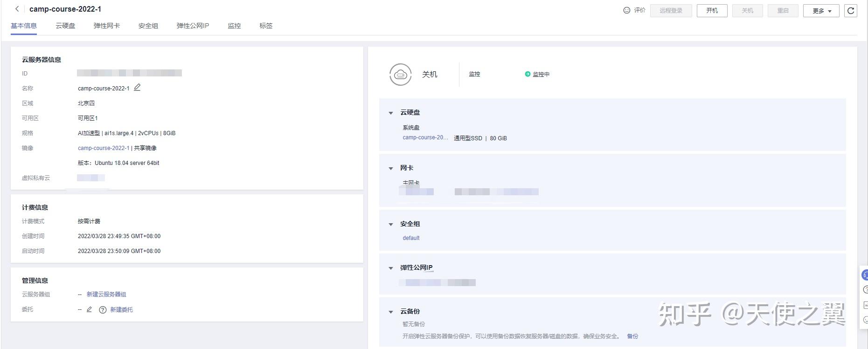Screen dimensions: 868x349
Task: Collapse the 安全组 section
Action: (x=391, y=224)
